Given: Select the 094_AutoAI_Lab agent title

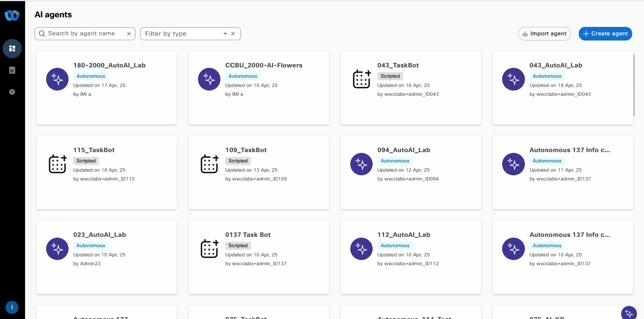Looking at the screenshot, I should coord(404,150).
